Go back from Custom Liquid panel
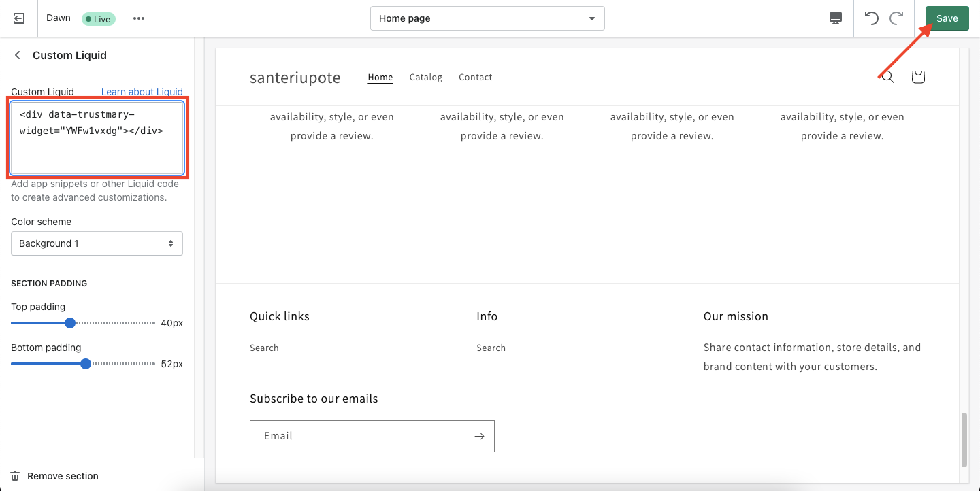The image size is (980, 491). tap(18, 55)
